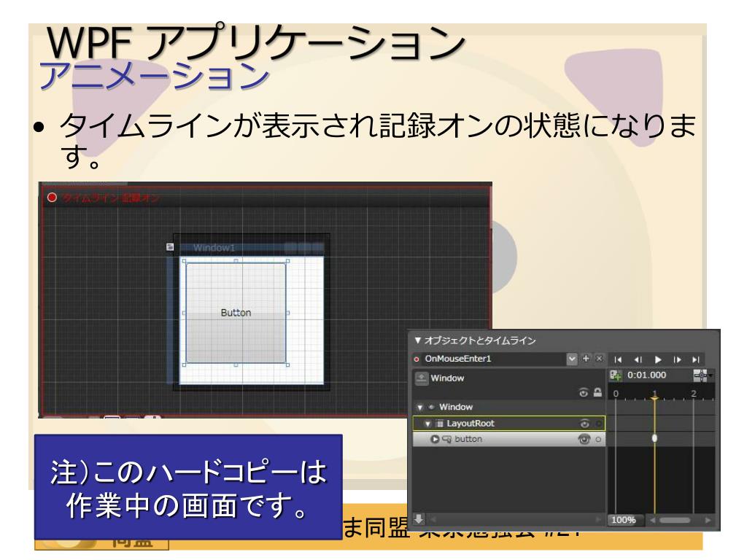Click the 0 mark on the timeline ruler
Viewport: 747px width, 560px height.
point(616,394)
